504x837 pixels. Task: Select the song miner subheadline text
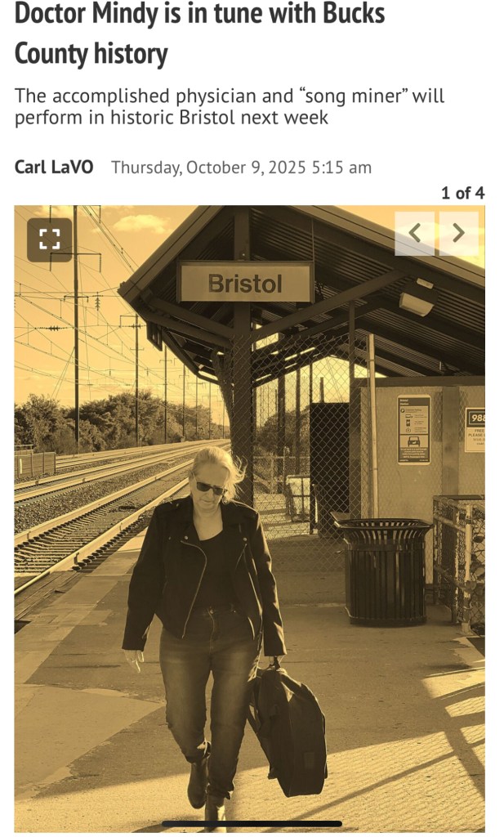click(230, 106)
